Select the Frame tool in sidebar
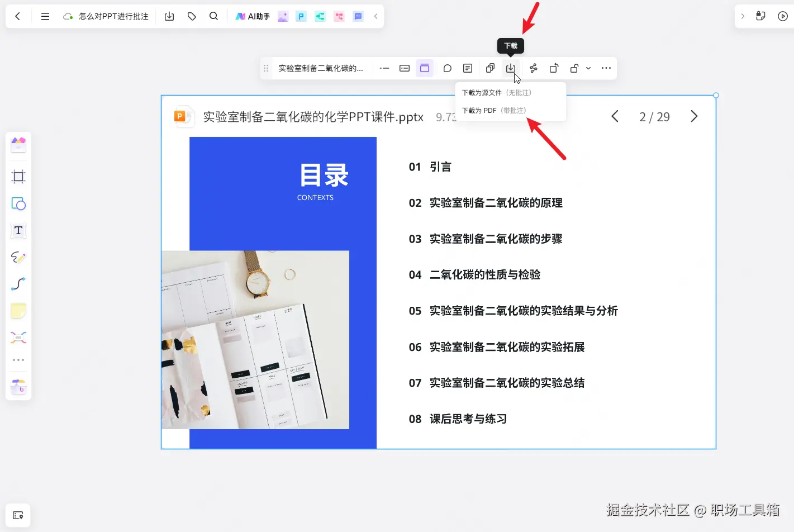The height and width of the screenshot is (532, 794). (18, 177)
